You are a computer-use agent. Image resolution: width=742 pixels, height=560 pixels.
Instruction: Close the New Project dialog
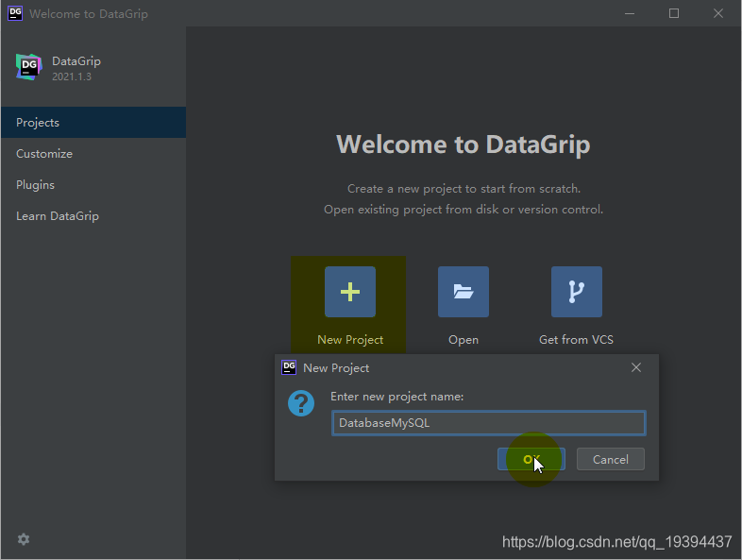coord(636,367)
